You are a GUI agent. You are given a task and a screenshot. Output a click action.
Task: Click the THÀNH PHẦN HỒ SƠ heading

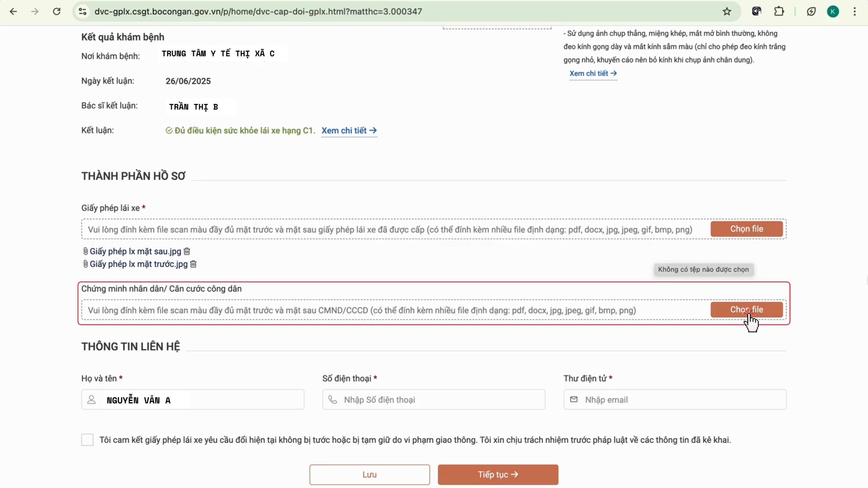click(x=133, y=176)
